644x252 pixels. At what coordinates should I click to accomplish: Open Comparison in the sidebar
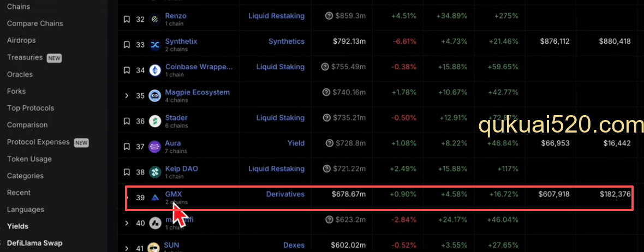27,125
